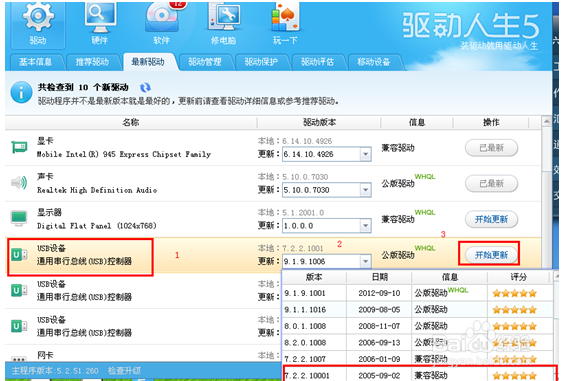
Task: Click the USB icon in highlighted row
Action: tap(19, 255)
